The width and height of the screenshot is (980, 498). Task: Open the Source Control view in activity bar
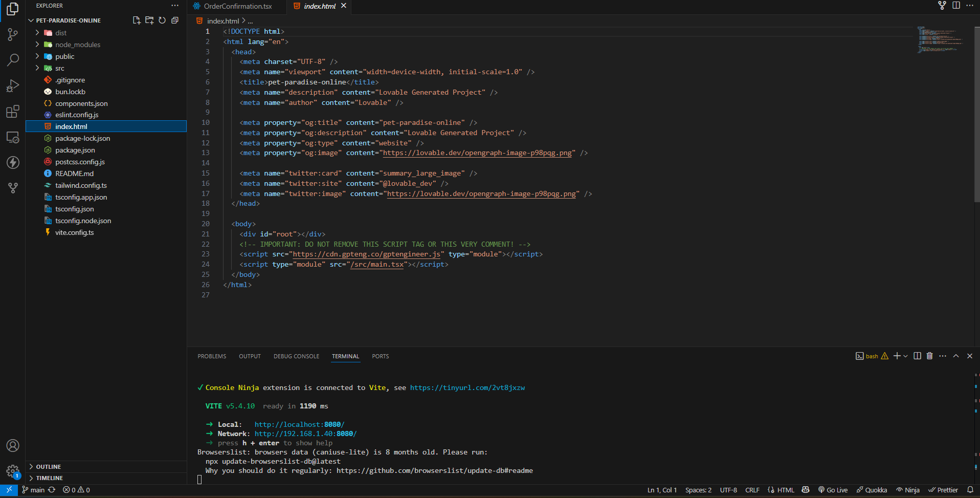pos(13,34)
